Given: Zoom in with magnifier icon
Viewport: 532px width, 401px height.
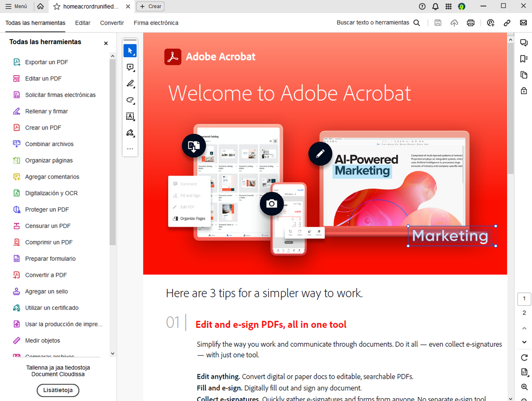Looking at the screenshot, I should coord(524,387).
